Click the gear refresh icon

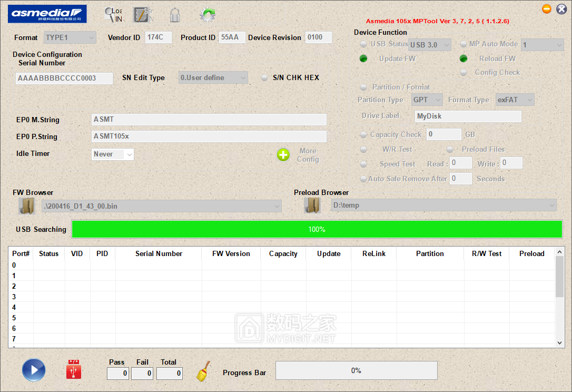tap(208, 15)
